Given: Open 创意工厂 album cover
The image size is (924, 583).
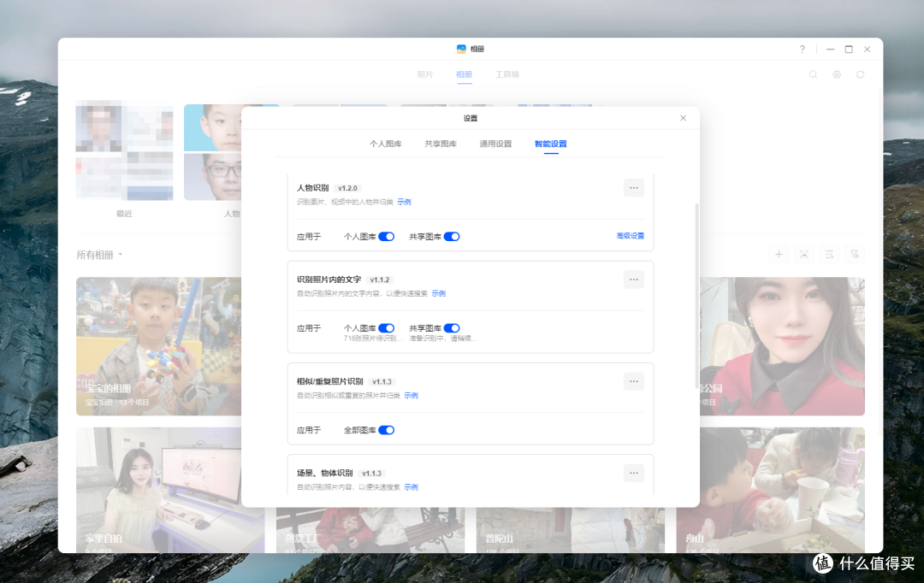Looking at the screenshot, I should [370, 530].
